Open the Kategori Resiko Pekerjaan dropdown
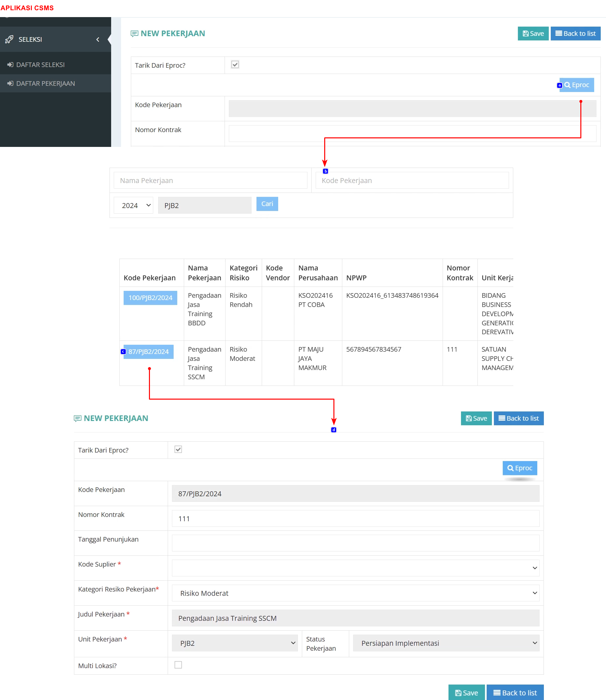606x700 pixels. [355, 593]
